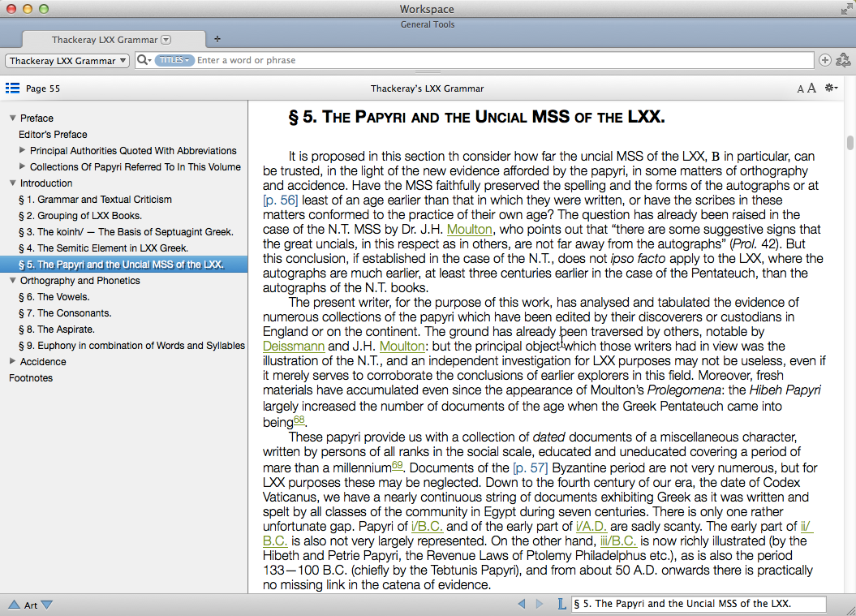The image size is (856, 616).
Task: Follow the Deissmann hyperlink in text
Action: coord(294,347)
